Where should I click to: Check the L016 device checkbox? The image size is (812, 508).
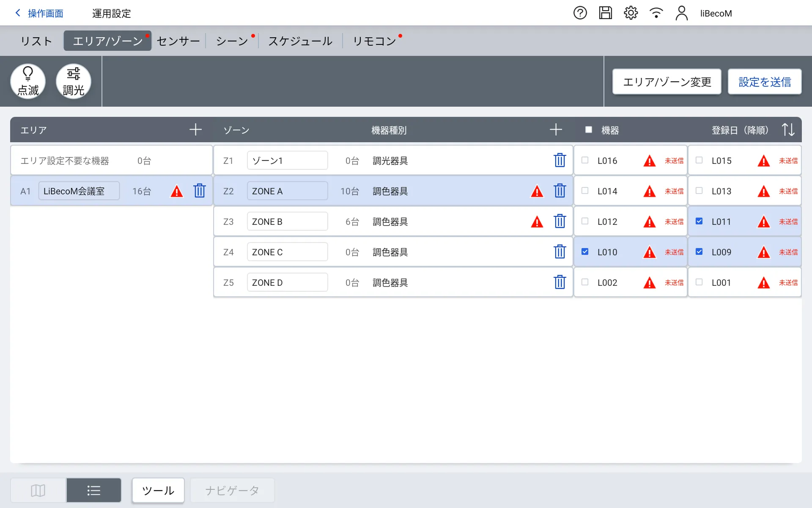(585, 160)
